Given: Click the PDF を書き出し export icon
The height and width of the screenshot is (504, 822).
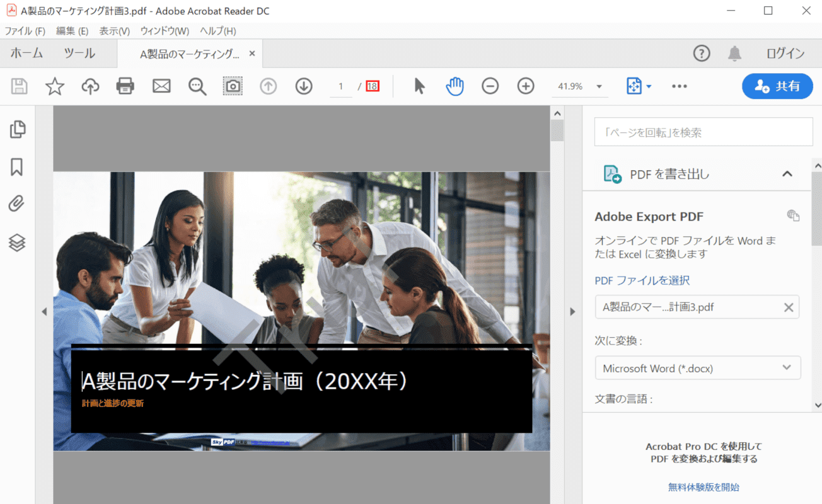Looking at the screenshot, I should pyautogui.click(x=613, y=174).
